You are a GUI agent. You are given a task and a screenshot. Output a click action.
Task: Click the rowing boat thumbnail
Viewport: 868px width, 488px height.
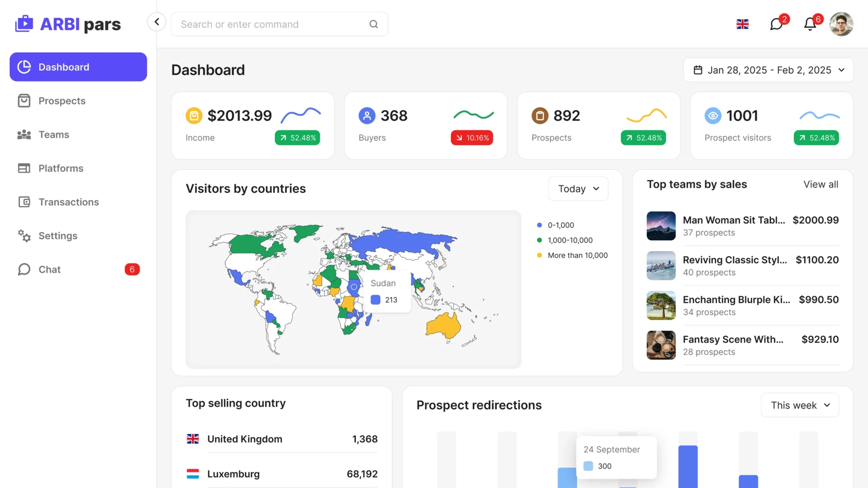click(x=661, y=266)
